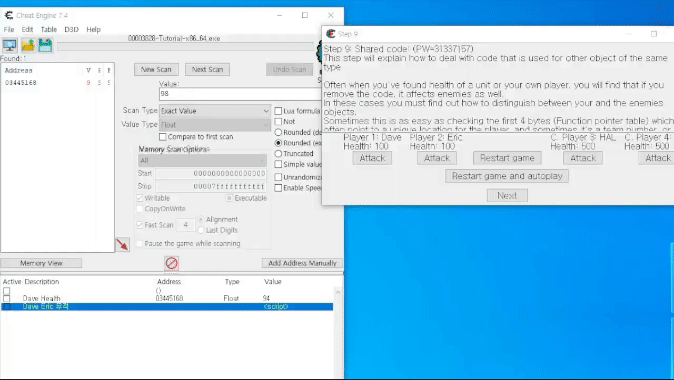Start a New Scan
The image size is (674, 380).
[156, 69]
